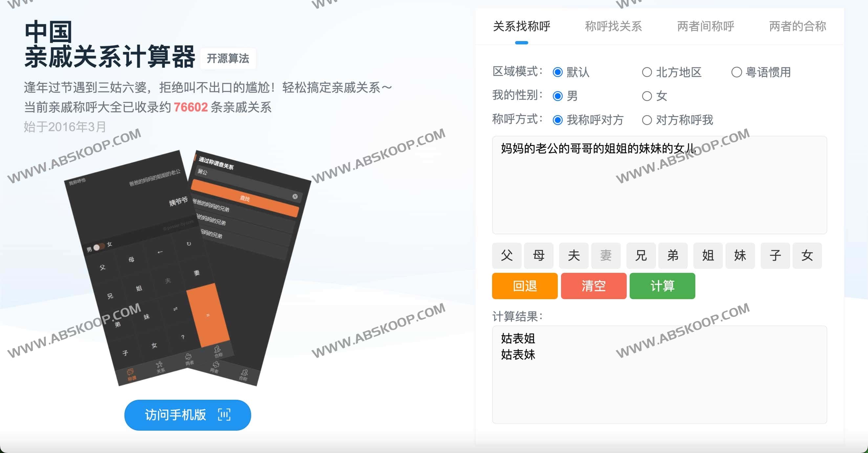Select the 姐 relation key
This screenshot has width=868, height=453.
click(707, 256)
